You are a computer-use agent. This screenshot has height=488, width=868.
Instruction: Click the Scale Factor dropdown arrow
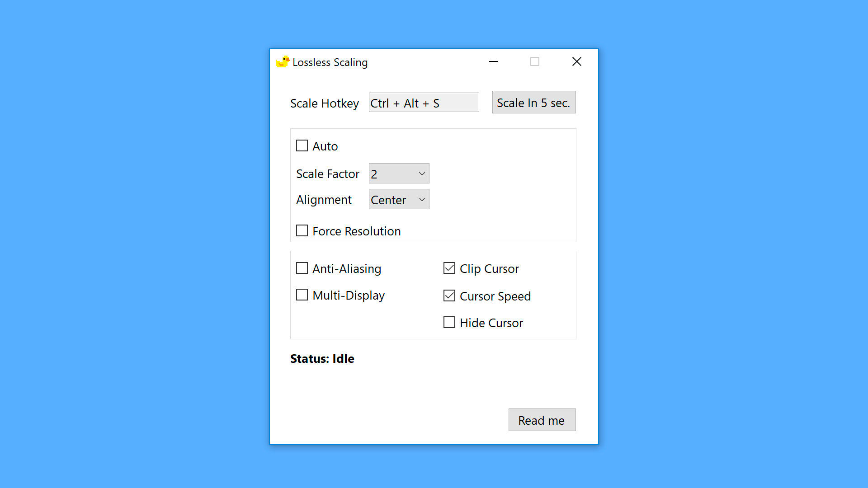[x=422, y=174]
